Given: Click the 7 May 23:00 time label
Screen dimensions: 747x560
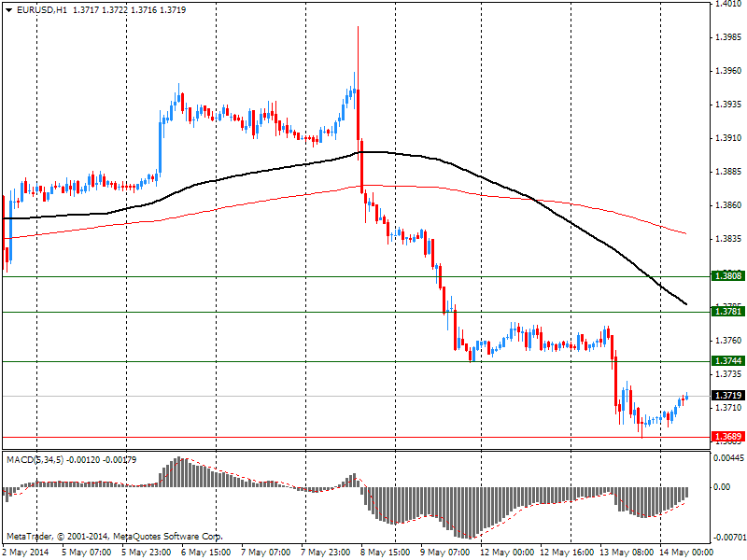Looking at the screenshot, I should (326, 553).
